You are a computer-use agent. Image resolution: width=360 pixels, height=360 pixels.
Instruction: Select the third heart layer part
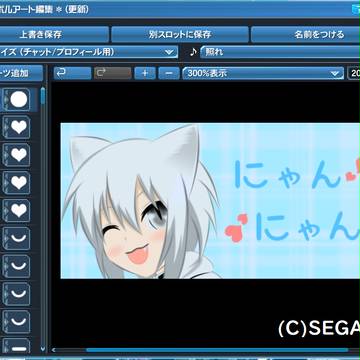pyautogui.click(x=17, y=183)
